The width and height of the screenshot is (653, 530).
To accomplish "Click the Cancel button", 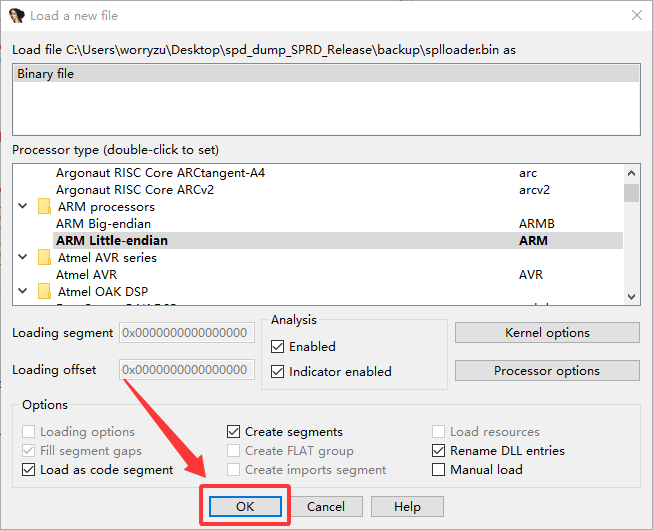I will pyautogui.click(x=326, y=506).
